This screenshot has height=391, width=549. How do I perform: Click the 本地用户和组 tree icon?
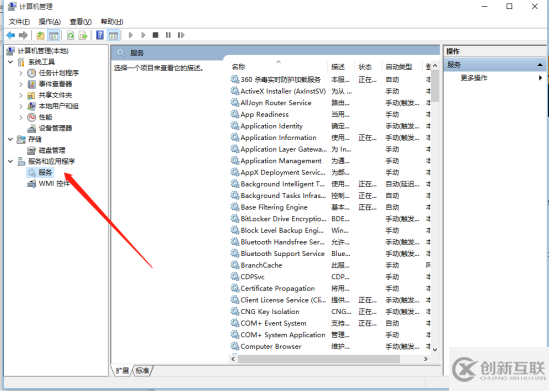click(x=32, y=106)
